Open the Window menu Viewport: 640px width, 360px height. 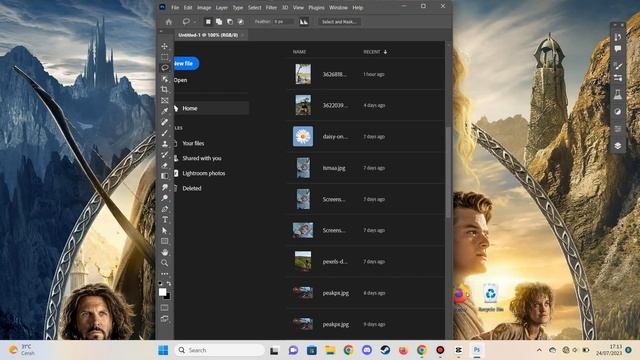click(x=338, y=7)
